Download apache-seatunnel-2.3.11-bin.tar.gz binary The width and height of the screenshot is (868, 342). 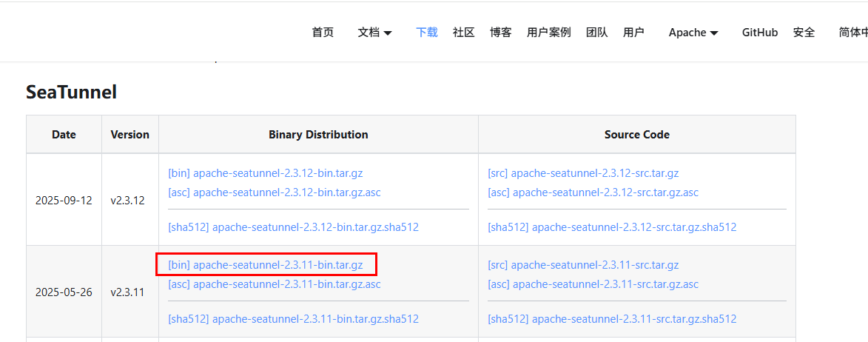click(x=265, y=265)
